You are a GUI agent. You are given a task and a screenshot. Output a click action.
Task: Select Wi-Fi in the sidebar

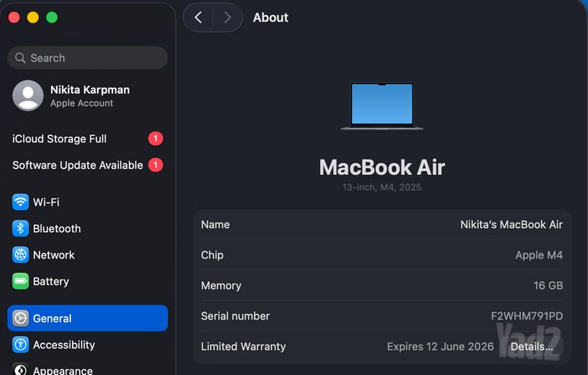click(x=87, y=202)
